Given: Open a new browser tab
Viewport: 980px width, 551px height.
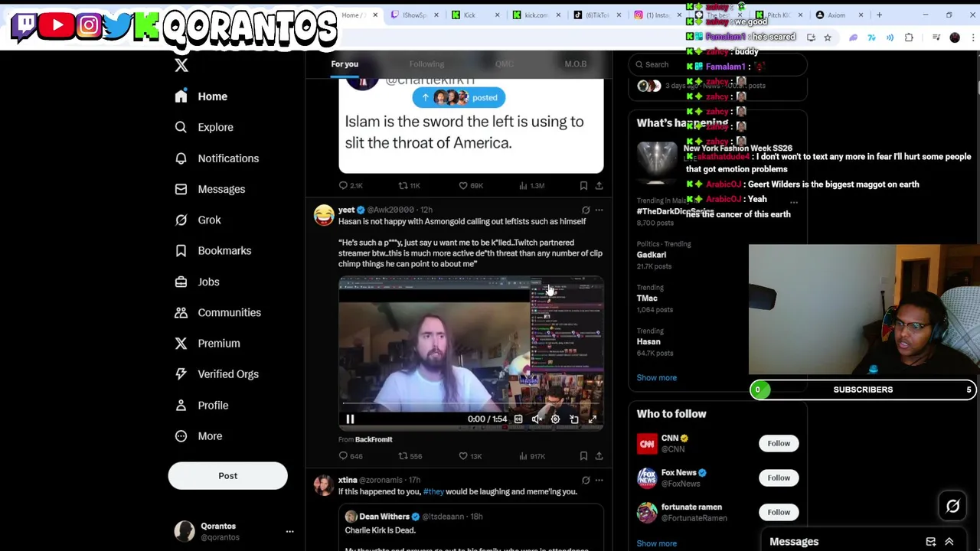Looking at the screenshot, I should (x=879, y=15).
